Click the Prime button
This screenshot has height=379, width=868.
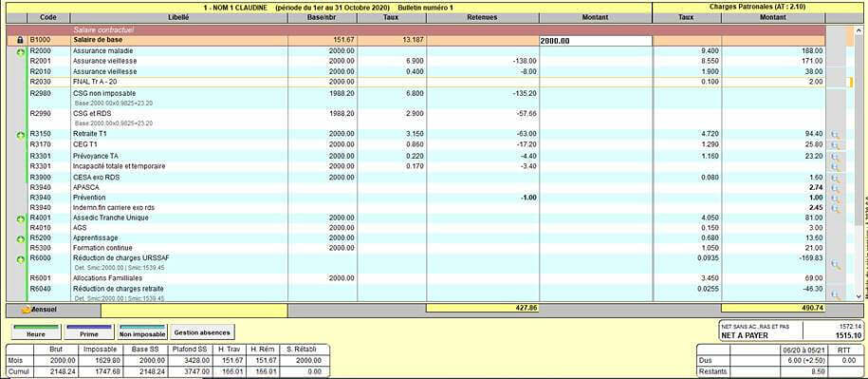point(89,332)
